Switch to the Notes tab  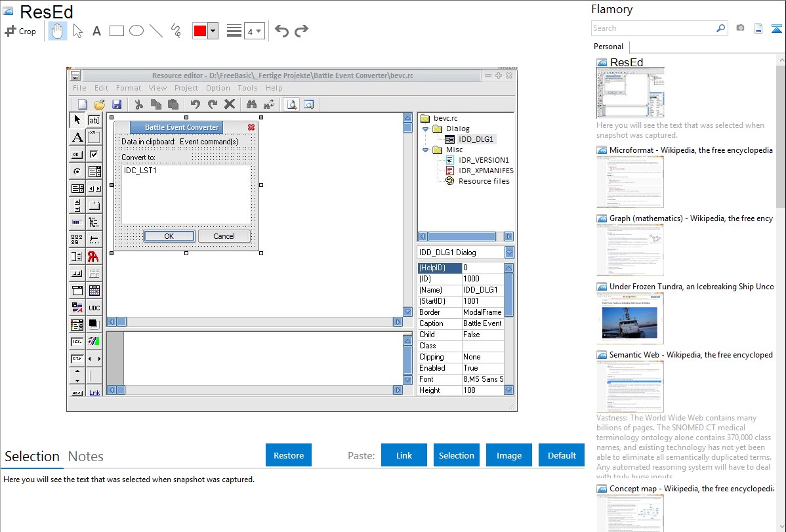(86, 457)
